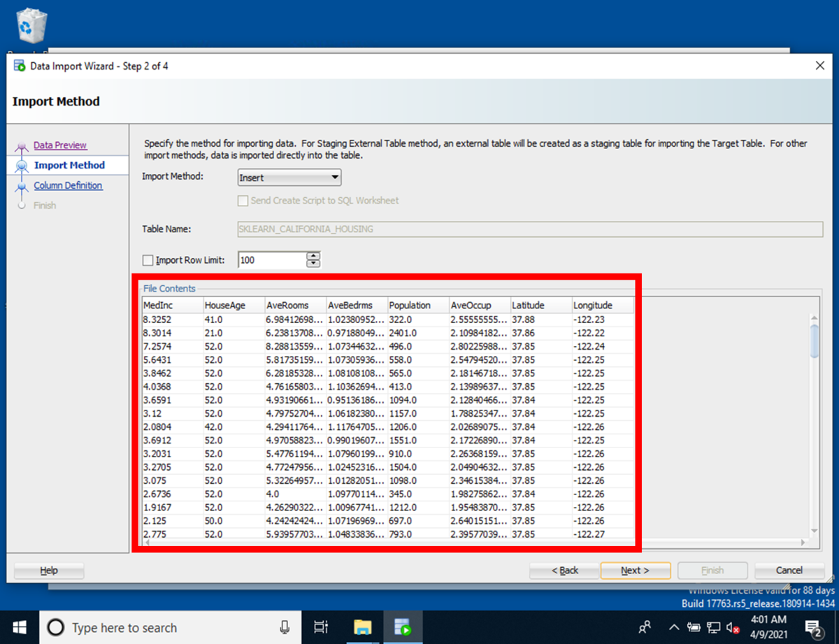Open the notification center icon
The height and width of the screenshot is (644, 839).
pyautogui.click(x=812, y=627)
